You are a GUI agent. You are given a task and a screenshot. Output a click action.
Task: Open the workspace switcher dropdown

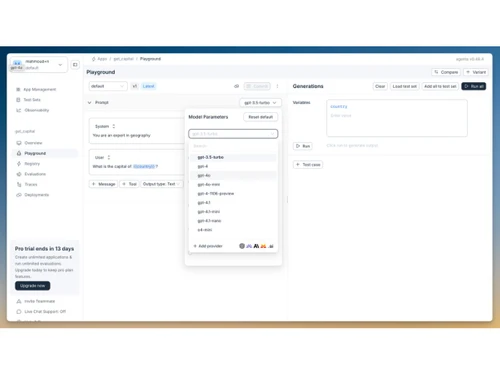pos(38,65)
